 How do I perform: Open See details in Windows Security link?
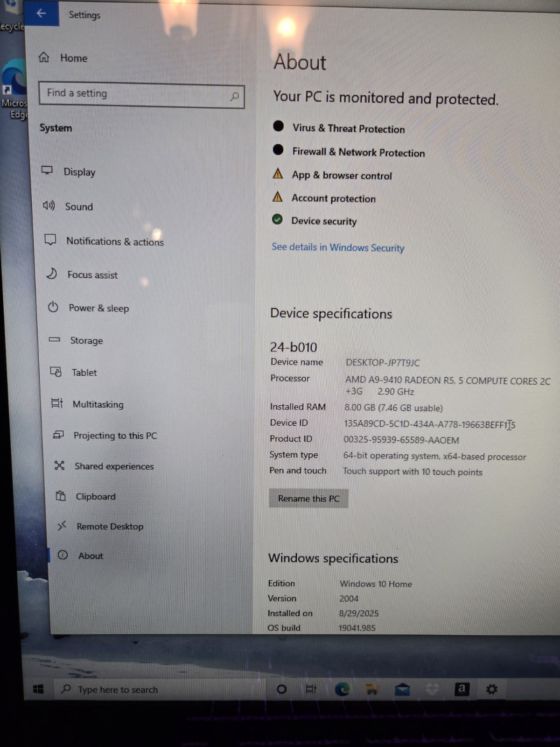coord(338,247)
